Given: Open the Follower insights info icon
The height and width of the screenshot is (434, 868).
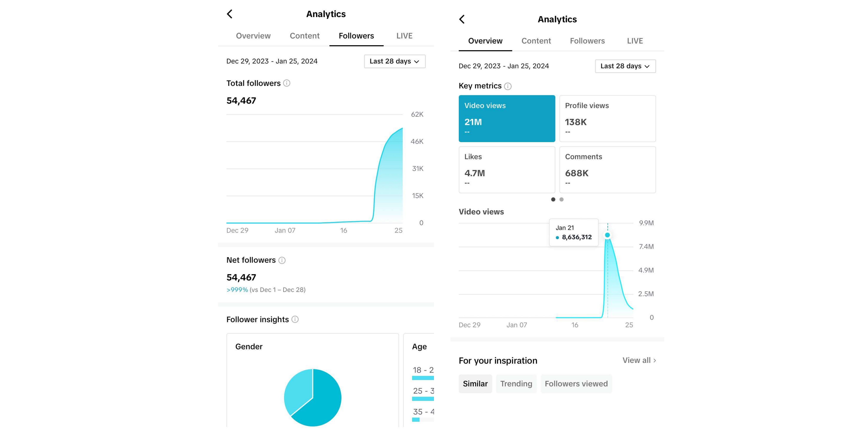Looking at the screenshot, I should click(295, 319).
